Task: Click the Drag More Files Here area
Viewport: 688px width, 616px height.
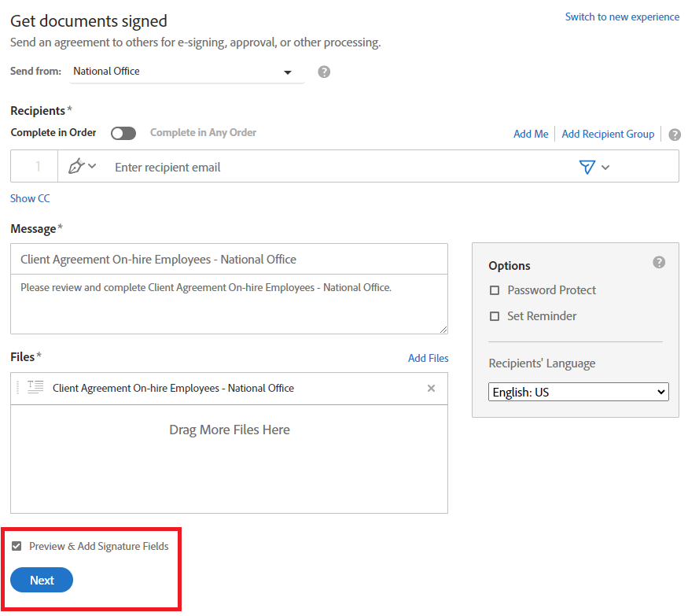Action: 229,459
